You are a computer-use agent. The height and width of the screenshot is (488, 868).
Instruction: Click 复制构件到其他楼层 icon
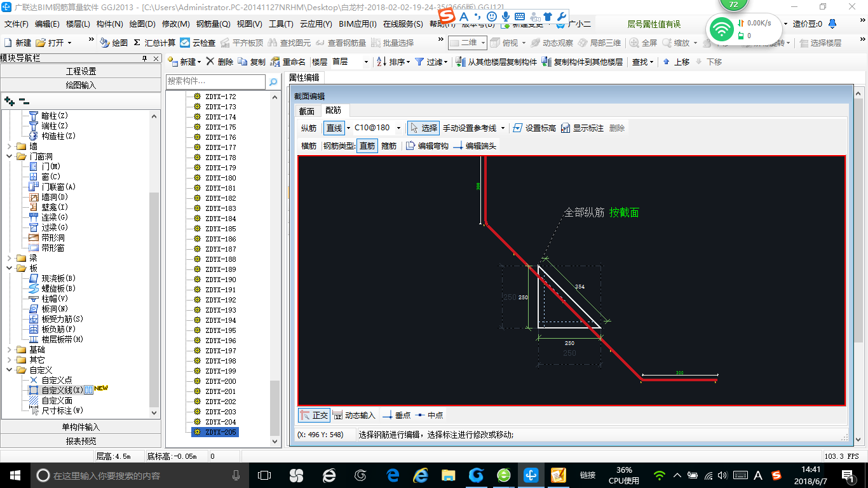tap(546, 62)
